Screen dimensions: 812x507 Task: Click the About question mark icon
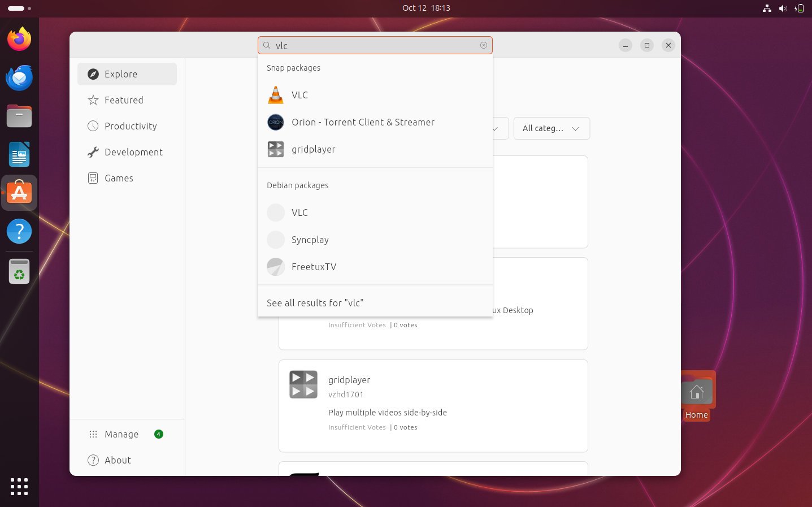[93, 460]
